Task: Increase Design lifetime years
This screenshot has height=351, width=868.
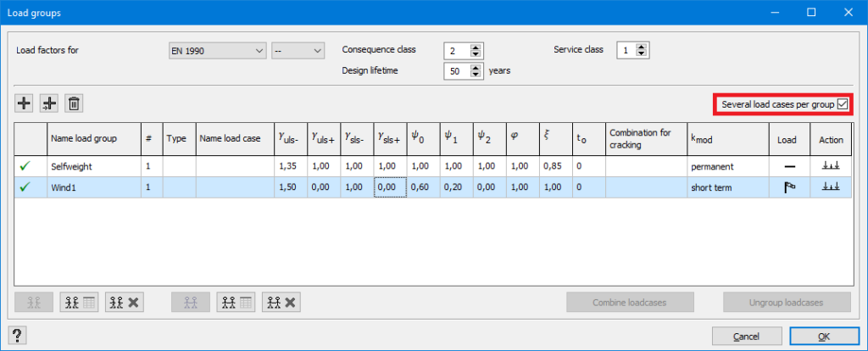Action: [475, 68]
